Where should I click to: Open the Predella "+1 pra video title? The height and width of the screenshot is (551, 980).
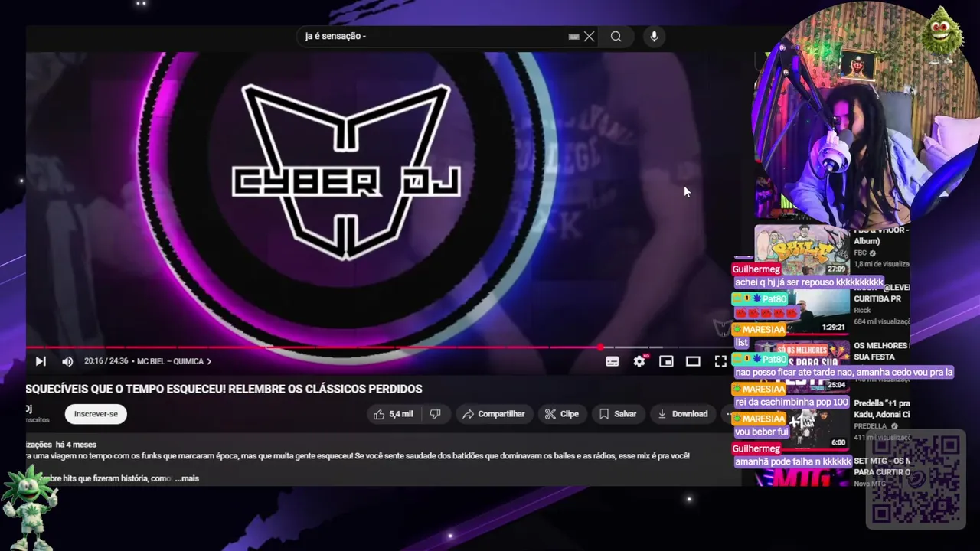coord(881,409)
